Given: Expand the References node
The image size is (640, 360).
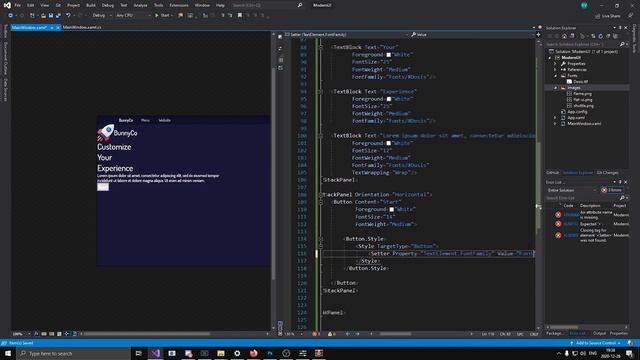Looking at the screenshot, I should [x=555, y=70].
